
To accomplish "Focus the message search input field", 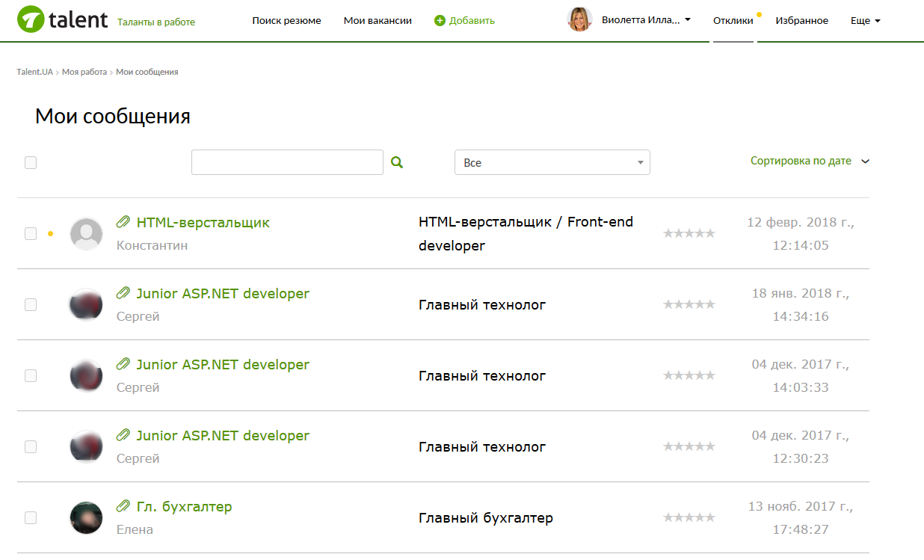I will click(287, 162).
